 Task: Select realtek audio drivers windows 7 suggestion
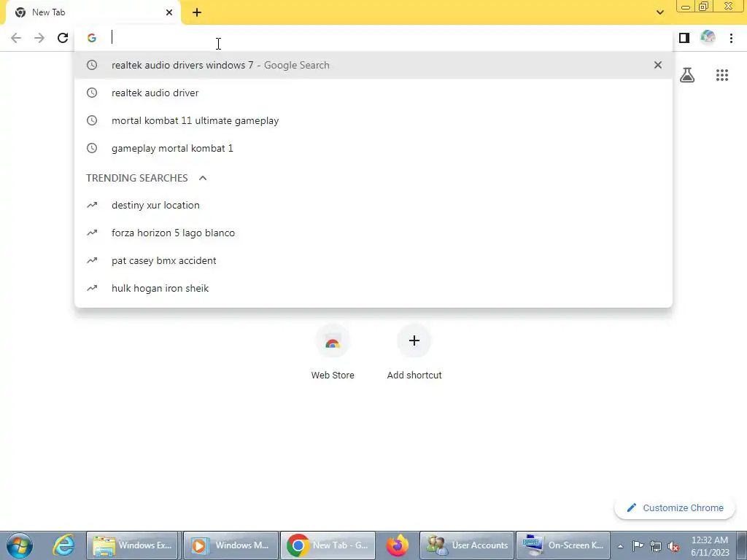[373, 65]
